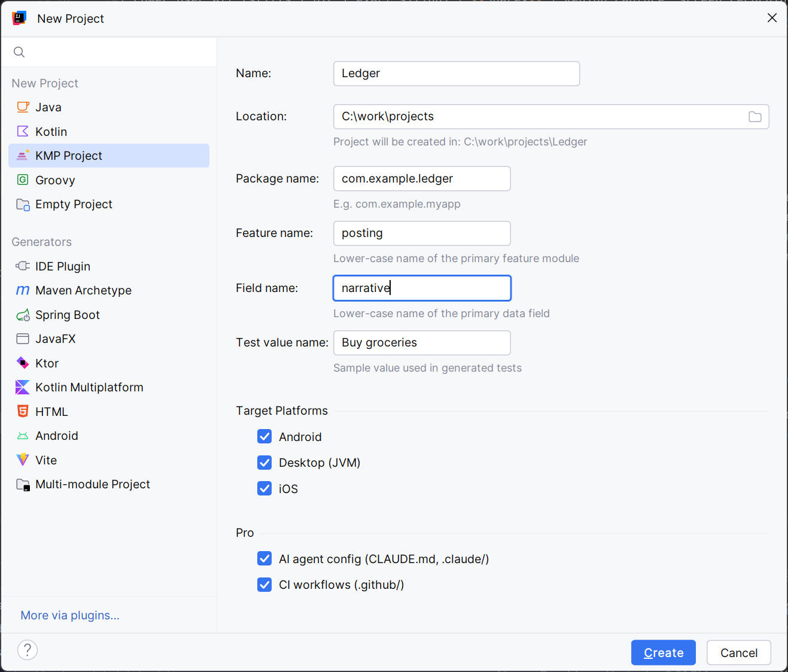Image resolution: width=788 pixels, height=672 pixels.
Task: Click the Field name input showing narrative
Action: point(422,288)
